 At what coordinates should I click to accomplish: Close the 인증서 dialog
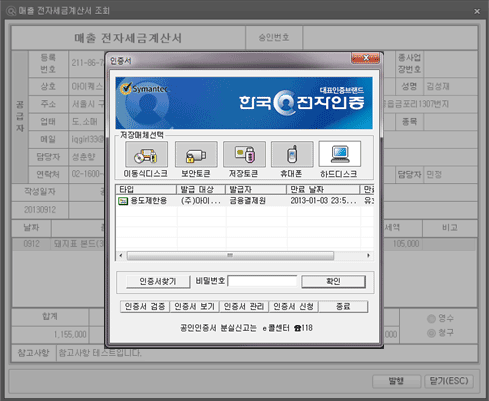tap(365, 58)
